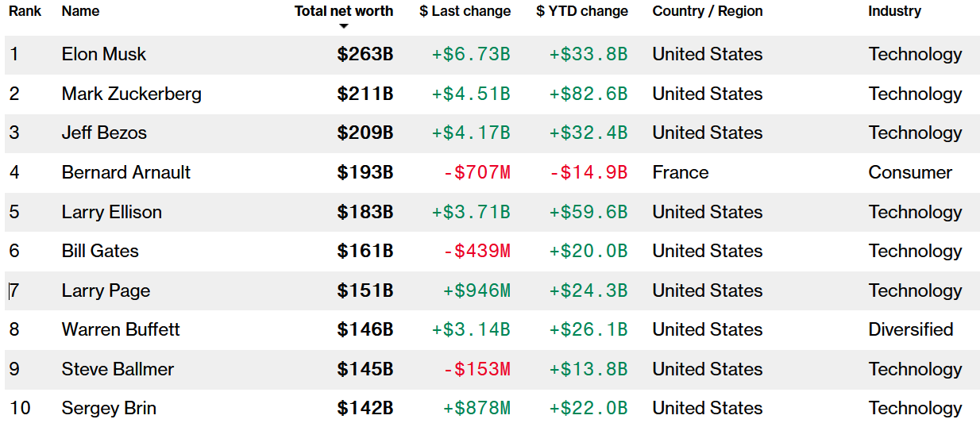The width and height of the screenshot is (980, 423).
Task: Click the sort arrow under Total net worth
Action: [344, 26]
